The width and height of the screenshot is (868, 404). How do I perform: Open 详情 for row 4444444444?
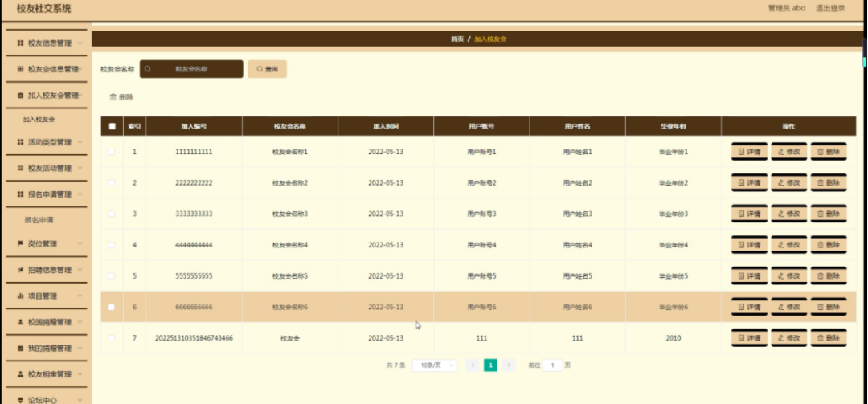click(x=749, y=245)
